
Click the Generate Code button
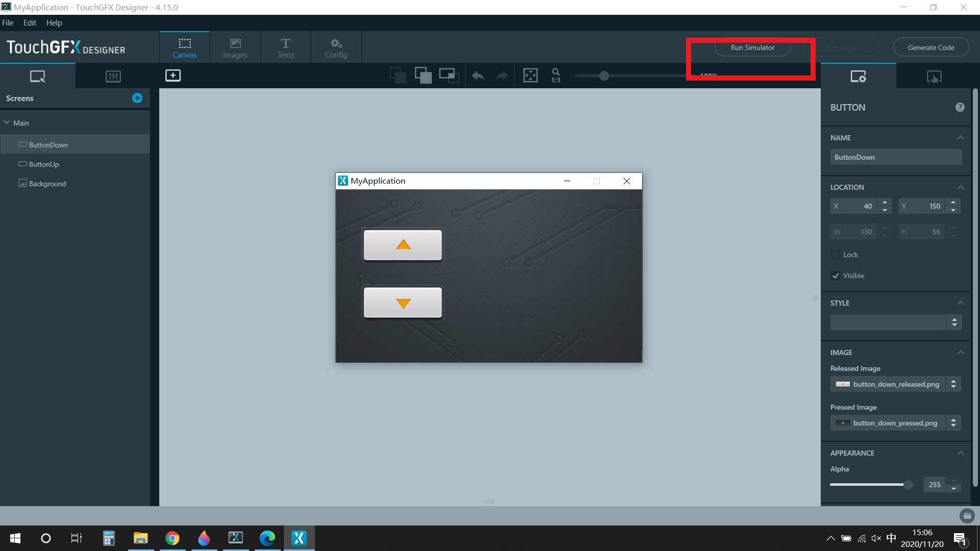(930, 47)
